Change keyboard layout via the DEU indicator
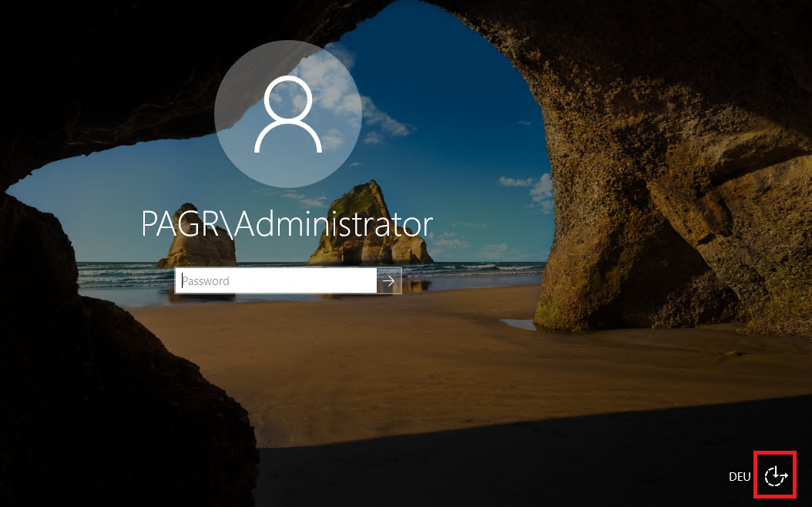Viewport: 812px width, 507px height. click(x=739, y=476)
